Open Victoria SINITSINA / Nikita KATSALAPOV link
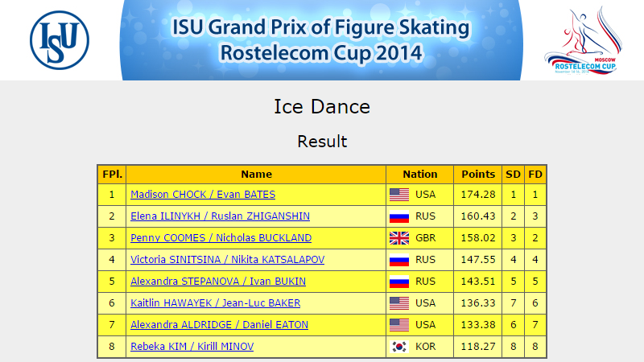Image resolution: width=644 pixels, height=362 pixels. pos(228,260)
